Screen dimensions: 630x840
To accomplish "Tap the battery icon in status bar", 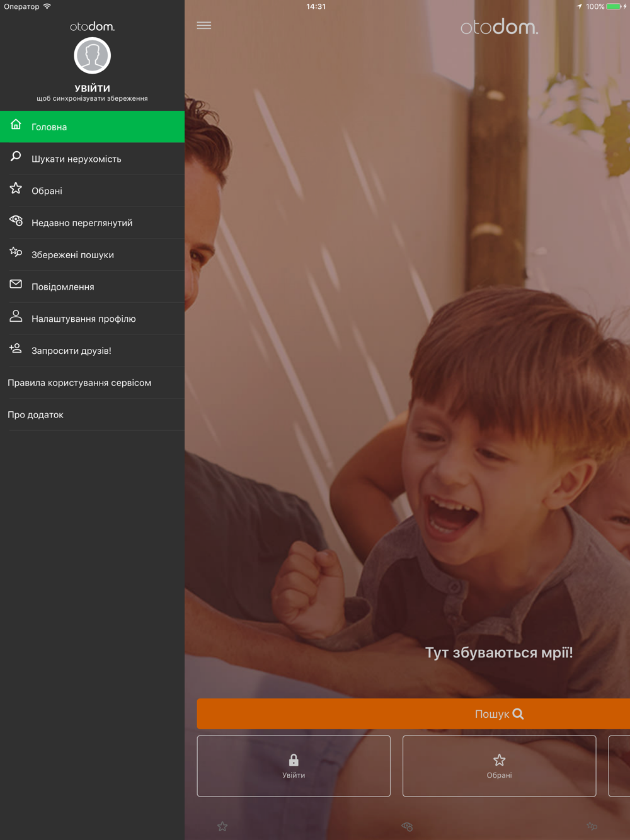I will [x=614, y=6].
